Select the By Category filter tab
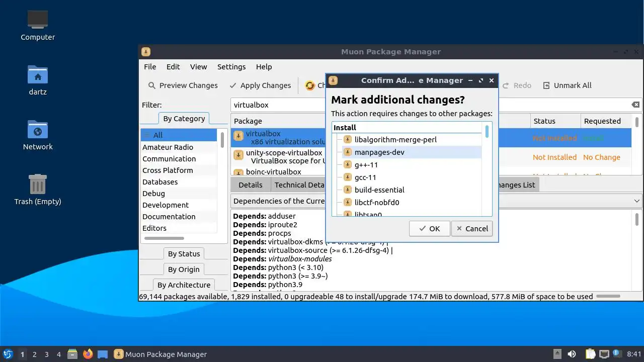 184,119
